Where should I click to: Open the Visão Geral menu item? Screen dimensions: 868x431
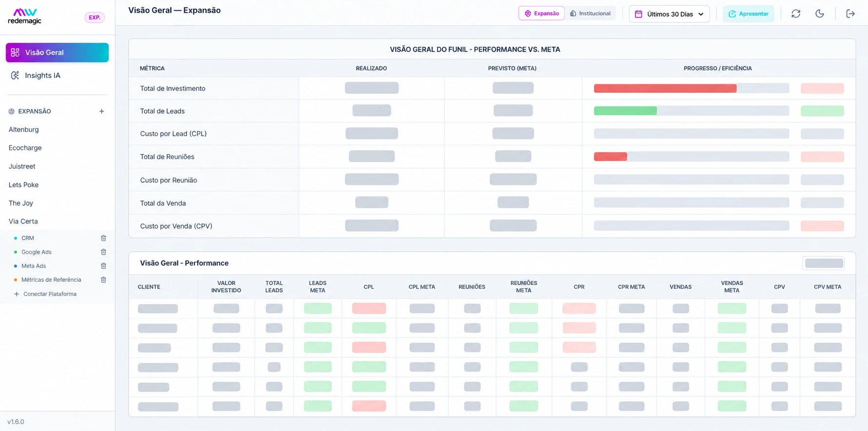[x=57, y=53]
